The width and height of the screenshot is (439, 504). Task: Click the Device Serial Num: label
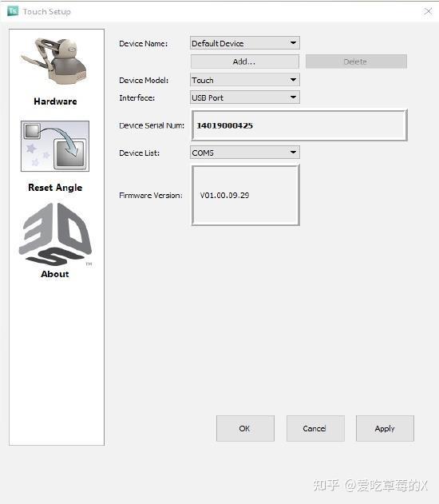coord(152,125)
